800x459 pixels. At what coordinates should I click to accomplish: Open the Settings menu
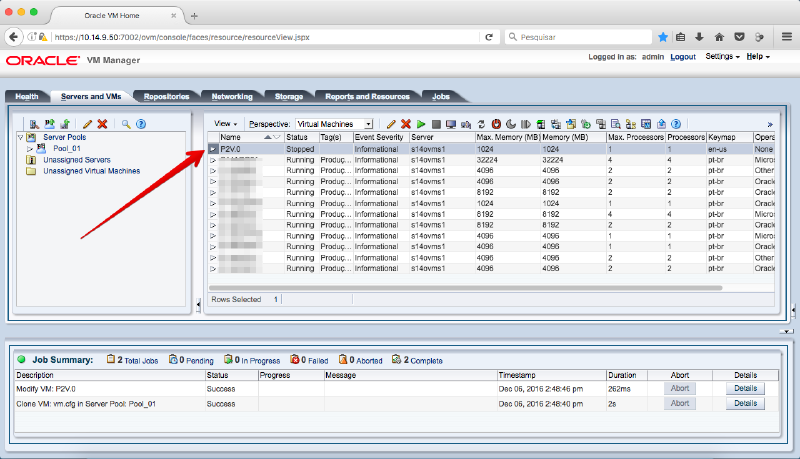tap(722, 57)
